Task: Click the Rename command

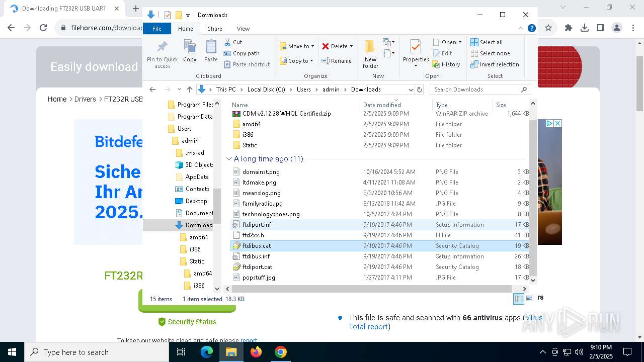Action: [x=337, y=61]
